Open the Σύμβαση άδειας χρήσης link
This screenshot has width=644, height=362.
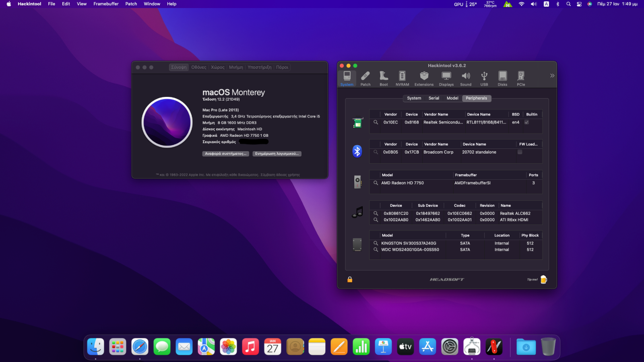280,175
